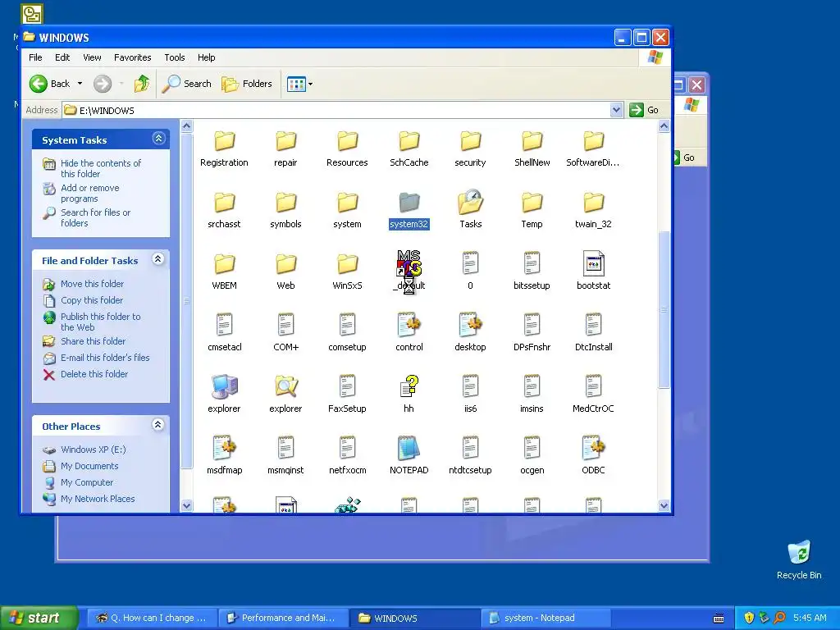Viewport: 840px width, 630px height.
Task: Switch to Performance and Mai... taskbar button
Action: (283, 618)
